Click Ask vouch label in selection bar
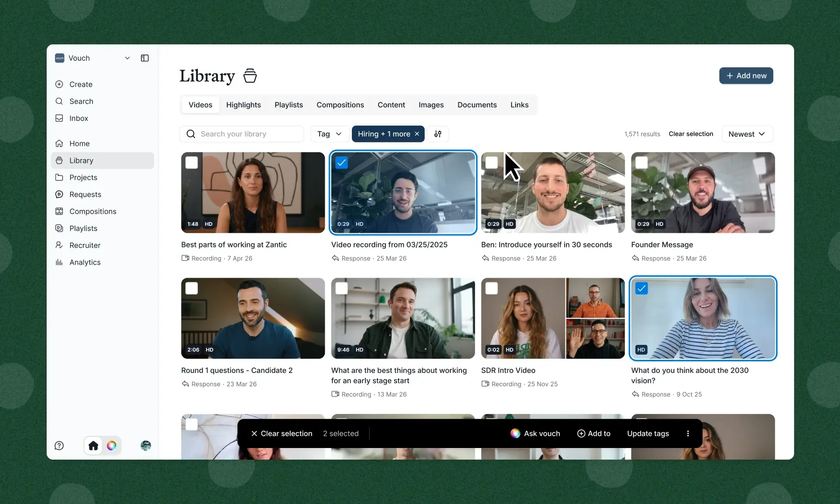 point(542,434)
